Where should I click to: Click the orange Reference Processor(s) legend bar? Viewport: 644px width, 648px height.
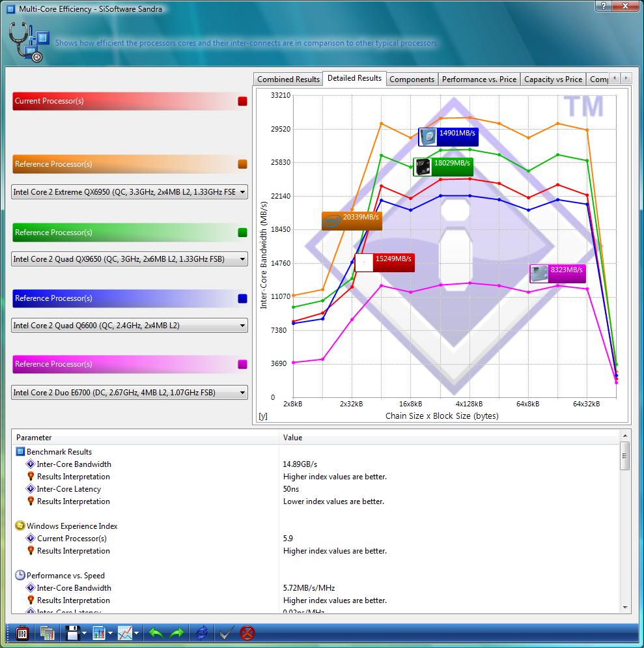click(x=130, y=164)
